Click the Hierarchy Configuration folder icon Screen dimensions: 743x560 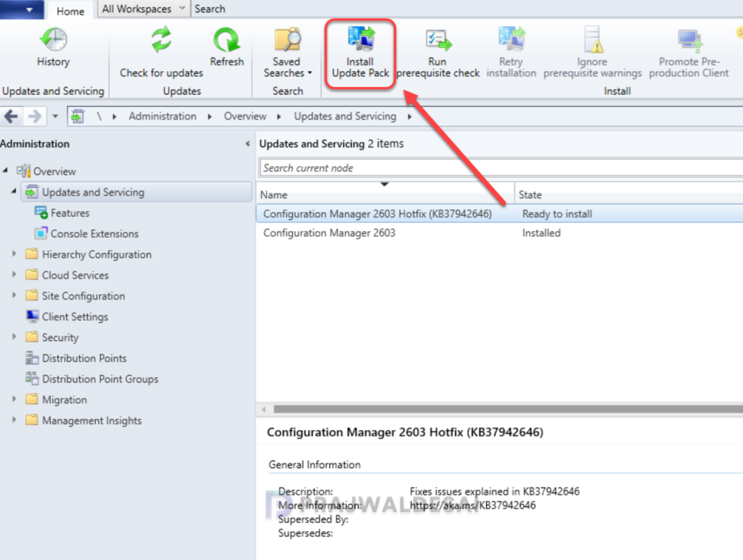click(x=32, y=254)
